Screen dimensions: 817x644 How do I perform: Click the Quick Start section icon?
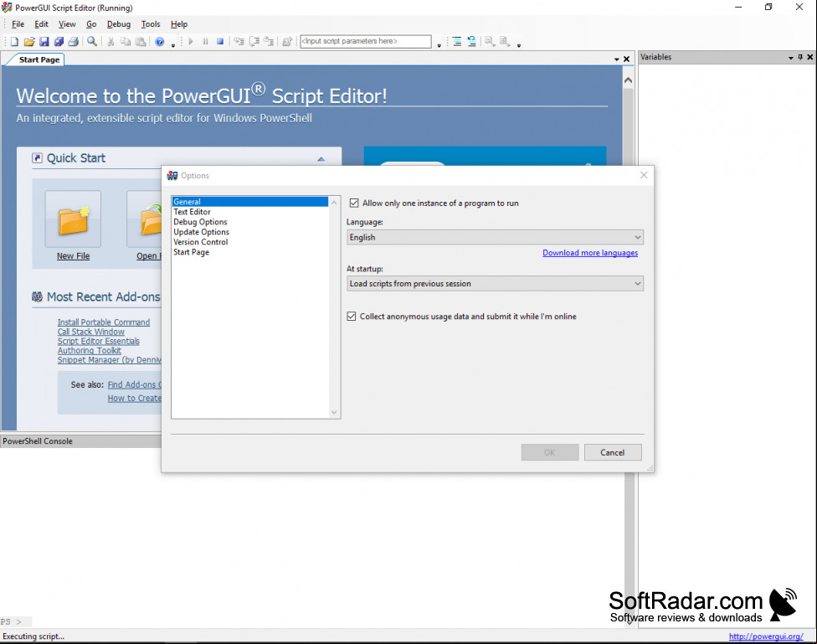tap(37, 158)
